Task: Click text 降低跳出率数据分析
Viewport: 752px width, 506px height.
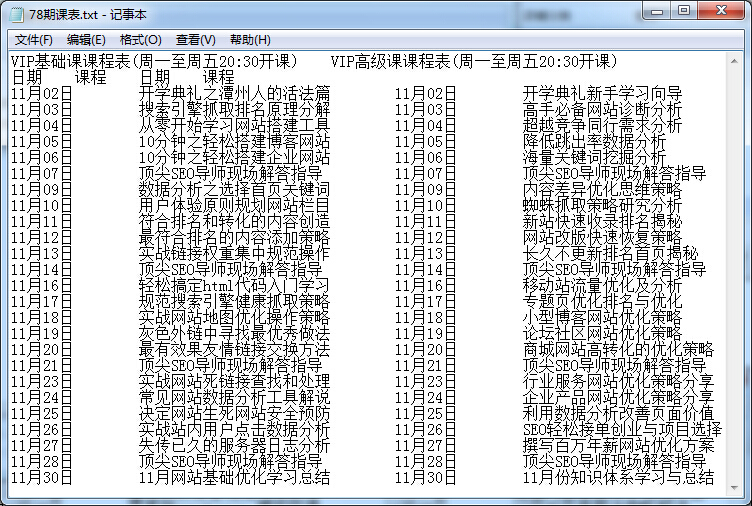Action: click(594, 141)
